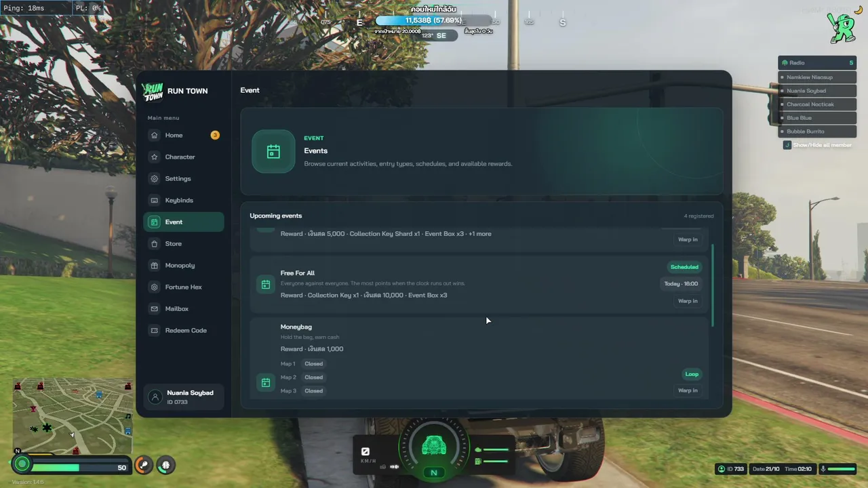
Task: Click the minimap in the corner
Action: click(73, 416)
